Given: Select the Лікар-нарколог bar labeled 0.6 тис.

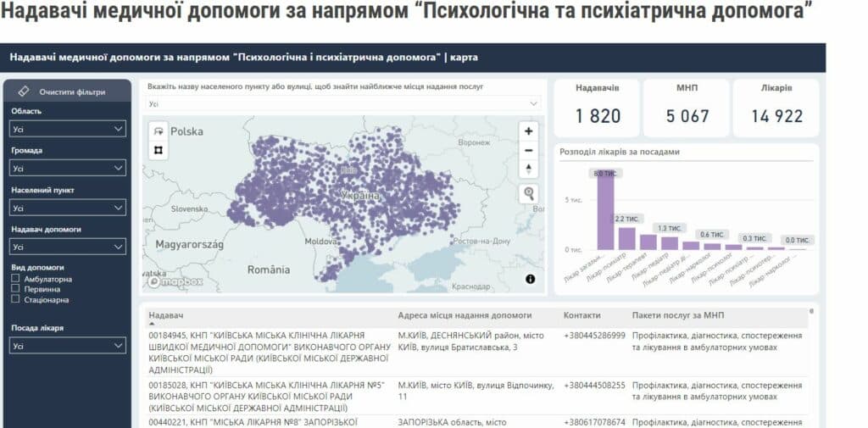Looking at the screenshot, I should tap(712, 247).
